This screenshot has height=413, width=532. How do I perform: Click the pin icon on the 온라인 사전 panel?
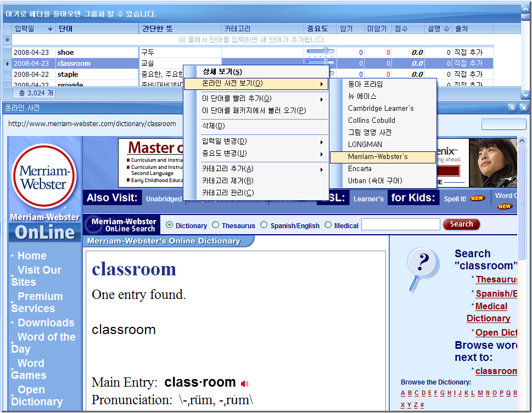pos(512,108)
